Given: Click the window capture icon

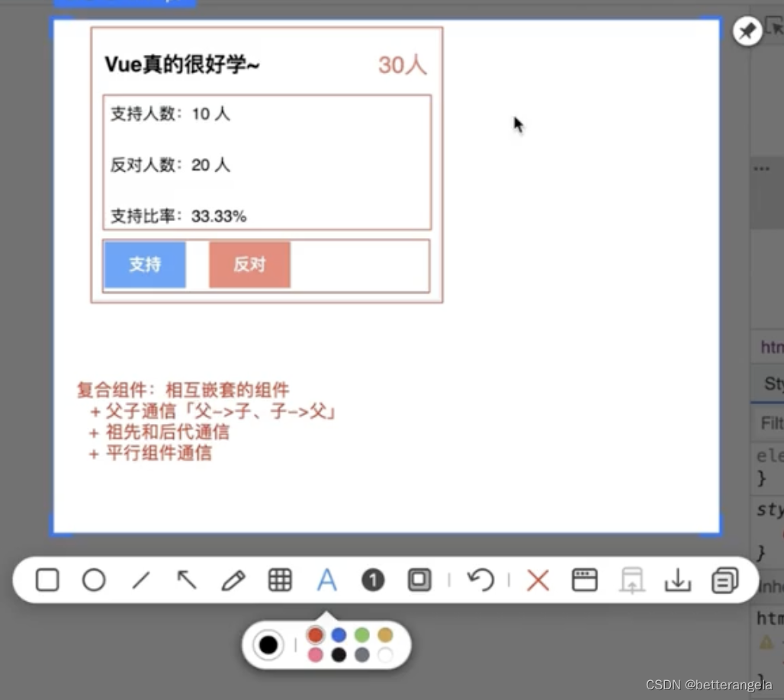Looking at the screenshot, I should (x=584, y=580).
